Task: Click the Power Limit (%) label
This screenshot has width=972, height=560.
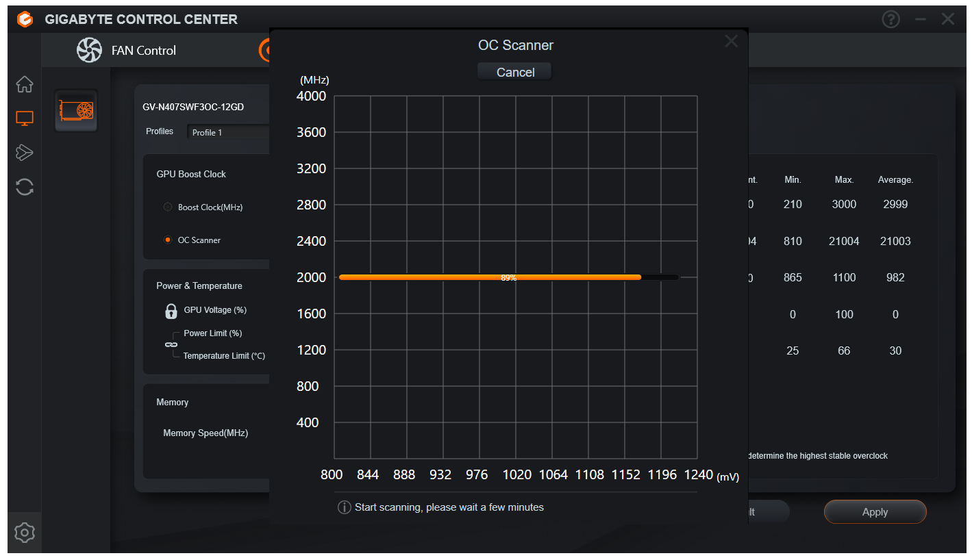Action: click(213, 333)
